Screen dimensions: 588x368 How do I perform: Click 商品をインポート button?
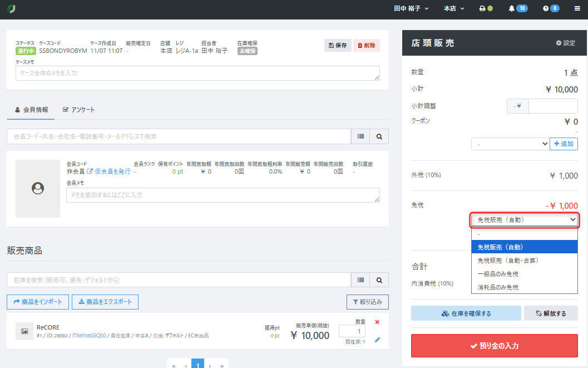coord(38,302)
